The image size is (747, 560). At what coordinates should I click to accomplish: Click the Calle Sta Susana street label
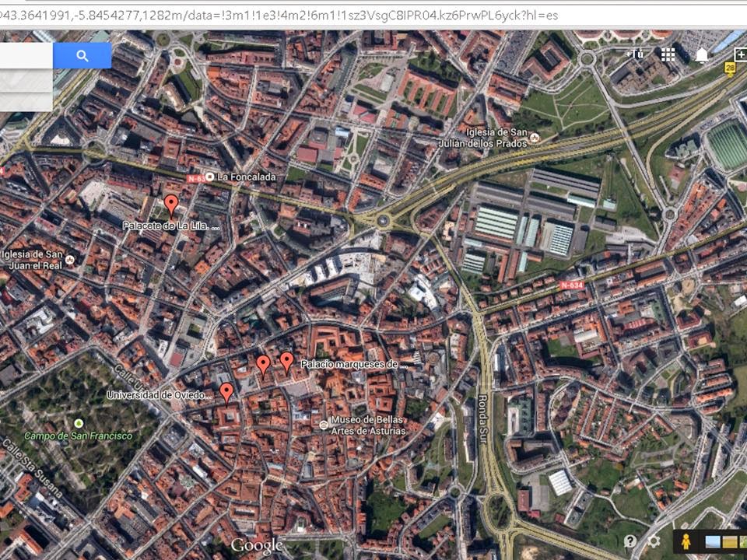[33, 468]
